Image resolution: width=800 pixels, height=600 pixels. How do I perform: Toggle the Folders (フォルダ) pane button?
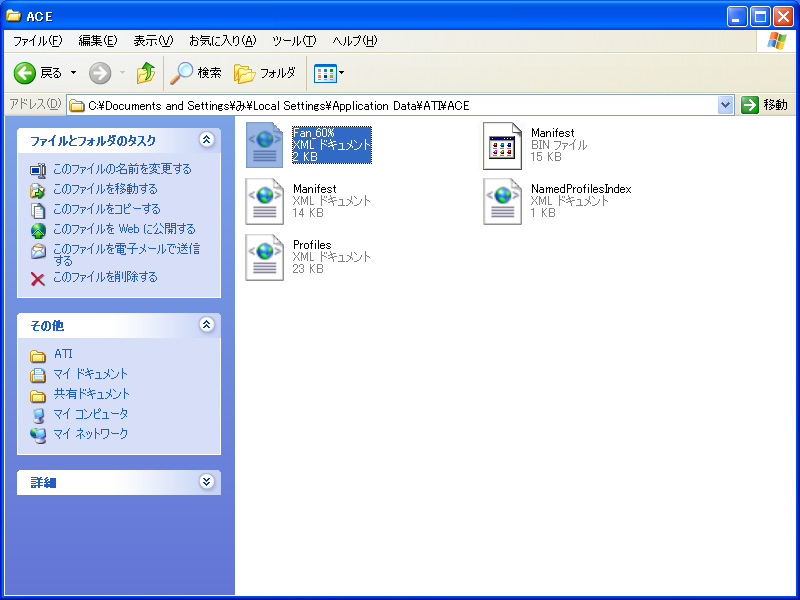point(265,73)
